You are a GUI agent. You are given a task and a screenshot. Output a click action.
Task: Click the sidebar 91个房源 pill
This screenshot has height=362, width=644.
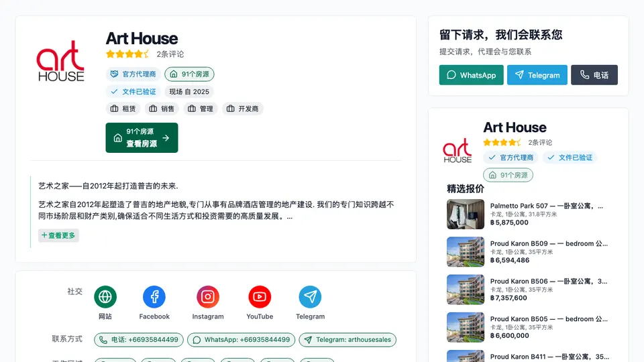coord(508,175)
